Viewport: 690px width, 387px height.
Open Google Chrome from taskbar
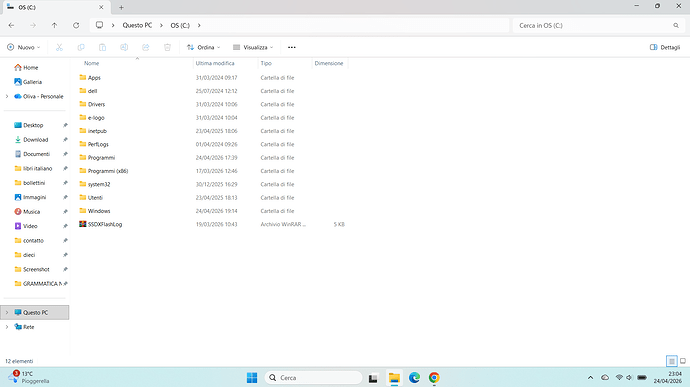pyautogui.click(x=434, y=378)
